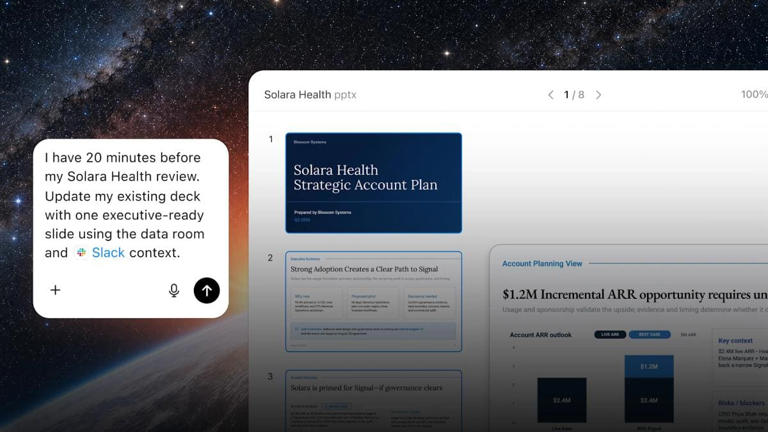Click the $1.2M Incremental ARR headline
Image resolution: width=768 pixels, height=432 pixels.
635,294
